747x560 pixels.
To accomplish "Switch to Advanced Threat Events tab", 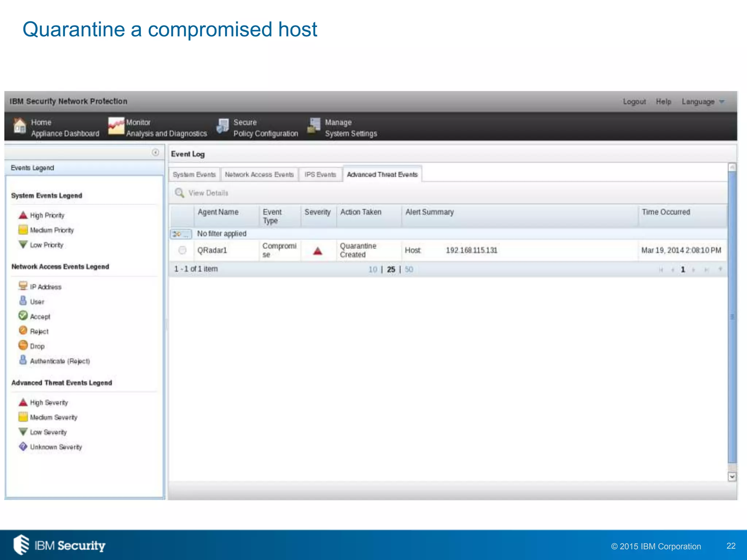I will coord(382,175).
